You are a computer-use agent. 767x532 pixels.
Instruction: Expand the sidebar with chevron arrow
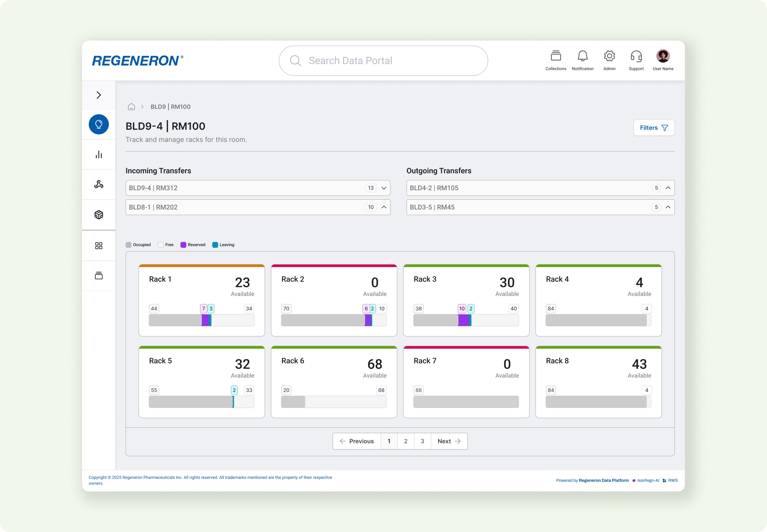coord(99,95)
